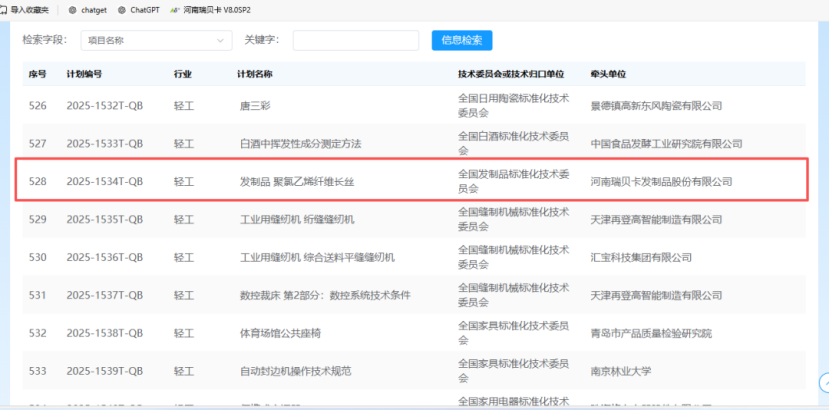Open the chatget bookmark
The height and width of the screenshot is (411, 830).
click(x=86, y=9)
